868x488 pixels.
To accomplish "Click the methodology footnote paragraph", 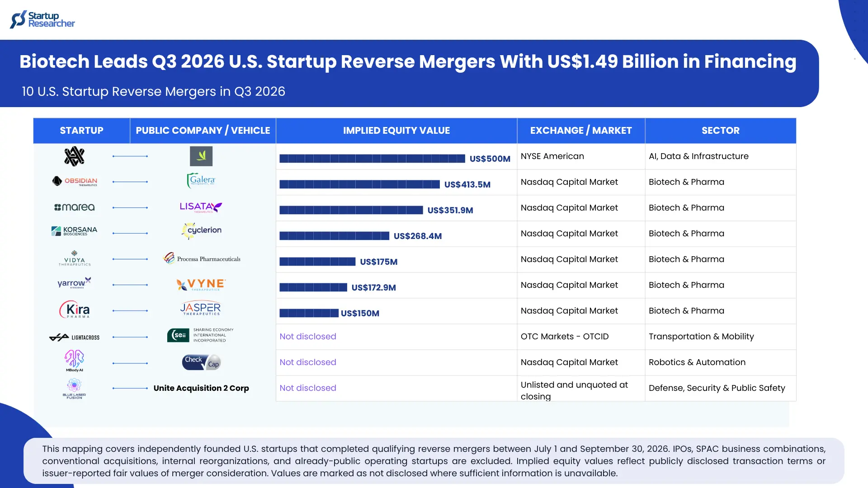I will tap(434, 461).
